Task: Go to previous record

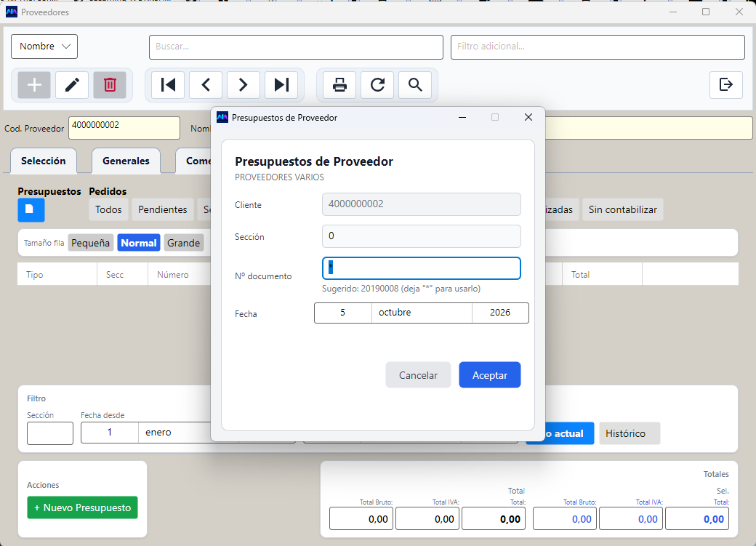Action: coord(206,85)
